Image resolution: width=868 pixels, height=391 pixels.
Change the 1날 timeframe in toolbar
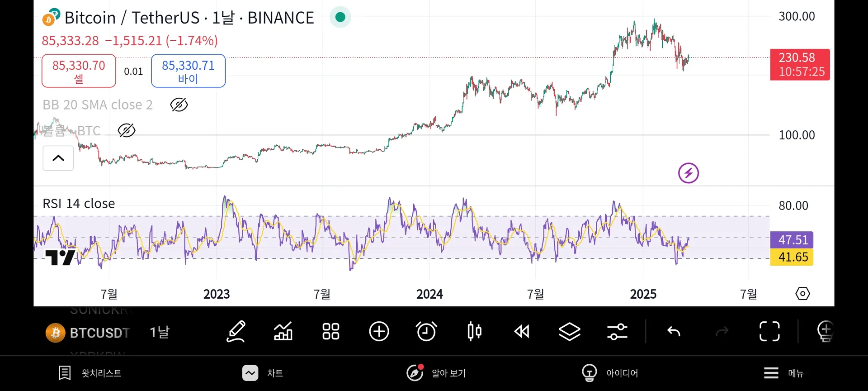160,333
